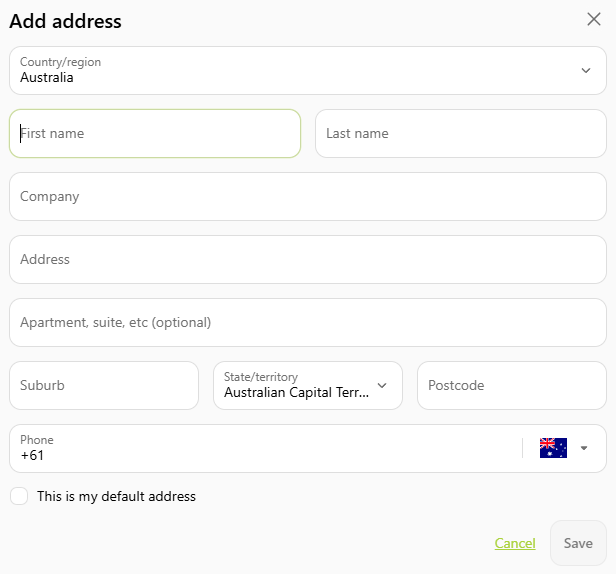Open phone country code arrow
Screen dimensions: 616x574
click(x=584, y=448)
